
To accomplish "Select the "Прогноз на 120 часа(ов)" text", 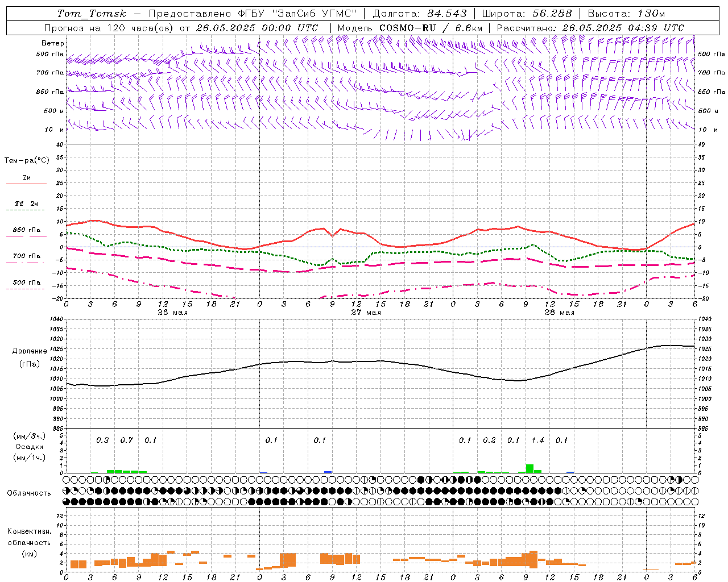I will pos(109,28).
